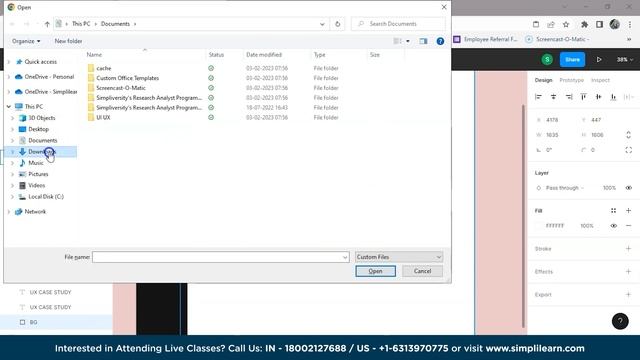Align bottom icon in Figma Design panel
The width and height of the screenshot is (640, 360).
click(613, 97)
